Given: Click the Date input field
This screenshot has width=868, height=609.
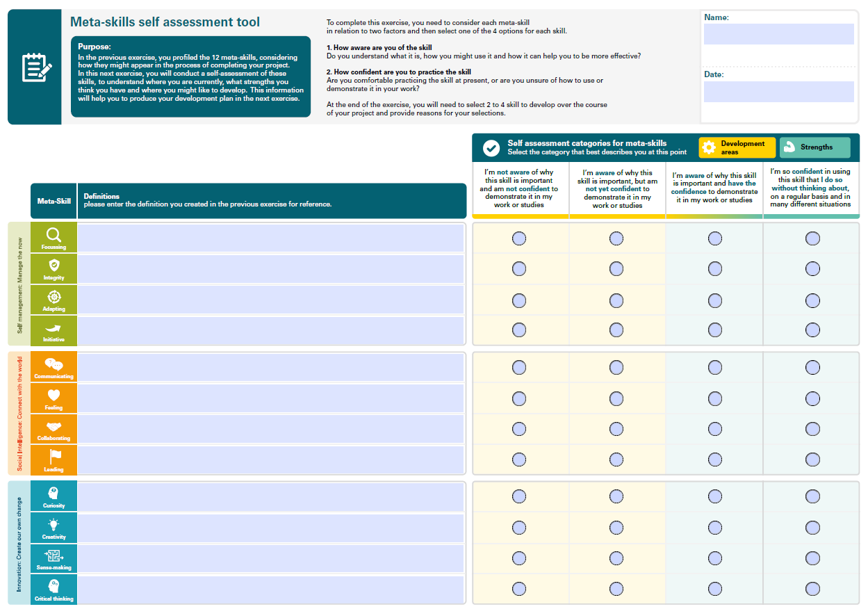Looking at the screenshot, I should tap(778, 92).
